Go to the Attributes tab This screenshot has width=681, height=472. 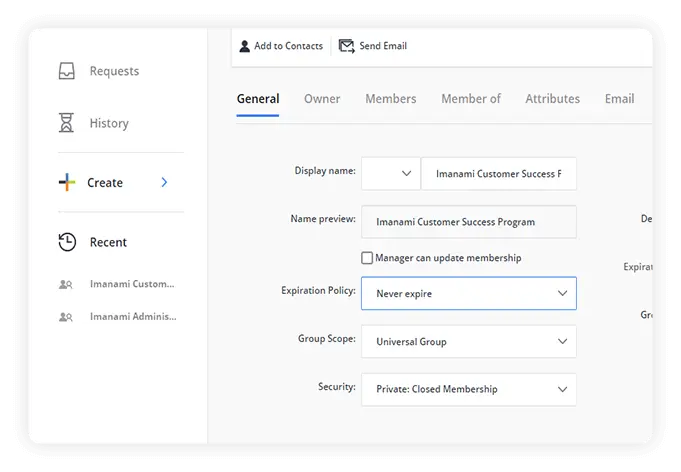coord(552,99)
